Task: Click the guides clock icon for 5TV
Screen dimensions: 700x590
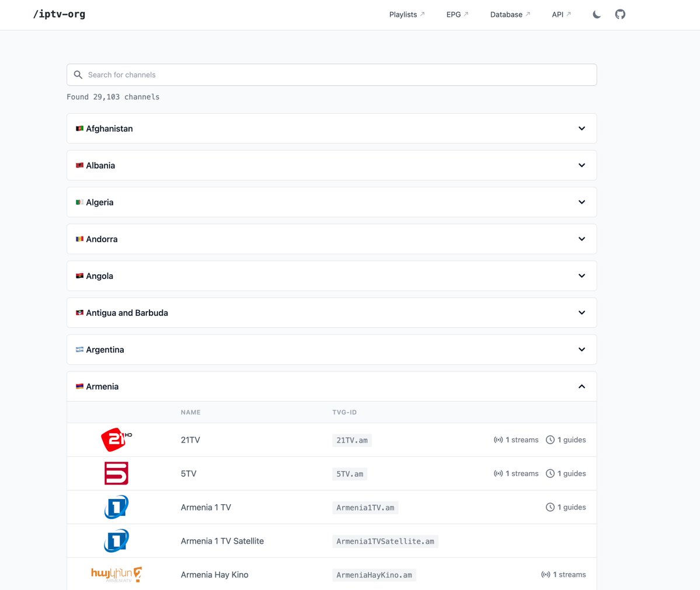Action: [x=550, y=473]
